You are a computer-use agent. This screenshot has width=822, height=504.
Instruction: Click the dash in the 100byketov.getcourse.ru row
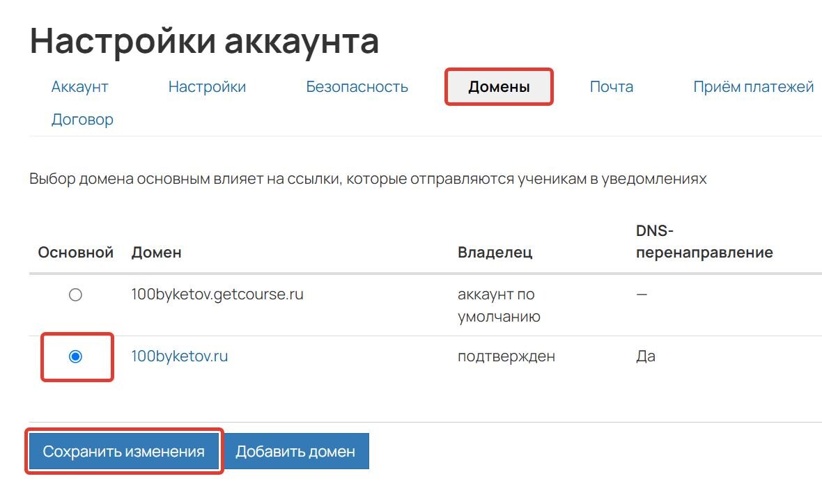642,294
